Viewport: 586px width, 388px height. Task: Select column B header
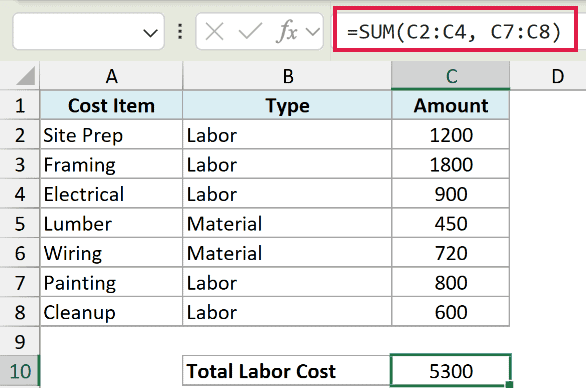(x=287, y=76)
